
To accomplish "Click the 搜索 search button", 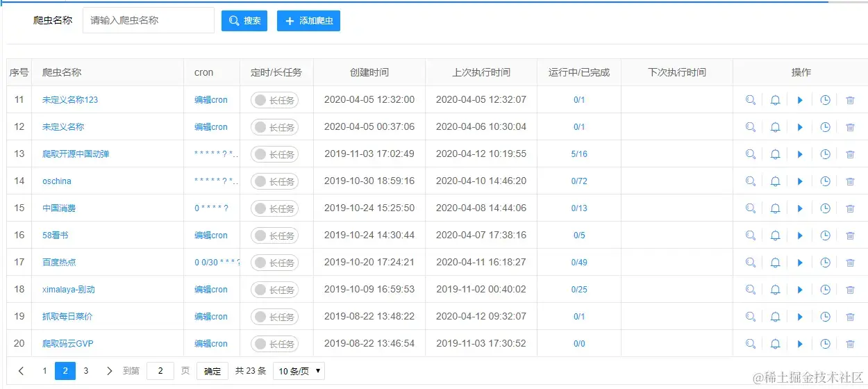I will 244,21.
